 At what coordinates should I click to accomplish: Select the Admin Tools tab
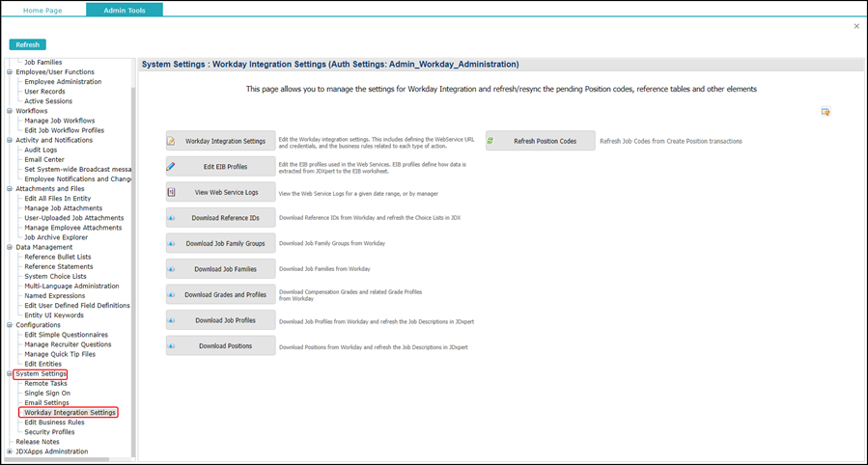pos(125,10)
